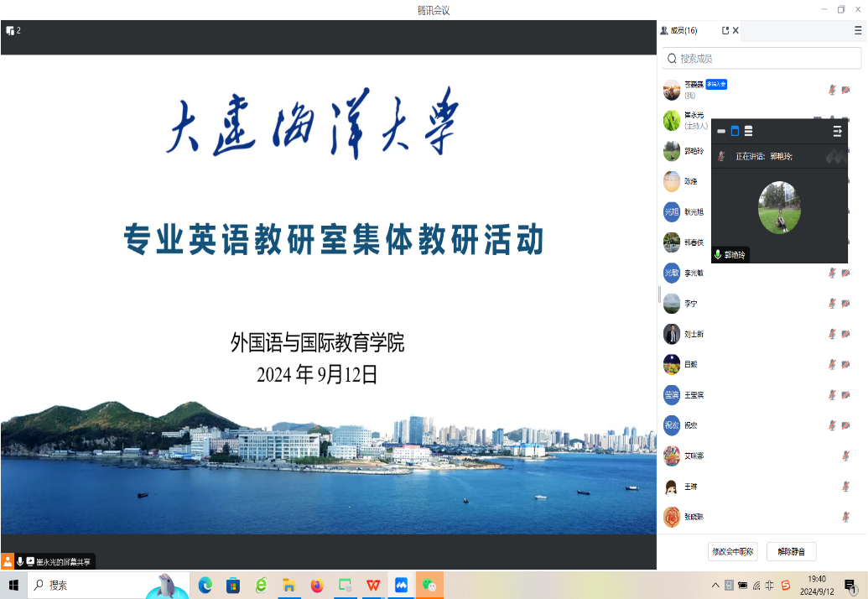Switch floating window to minimal strip view
Screen dimensions: 868x599
[x=721, y=132]
